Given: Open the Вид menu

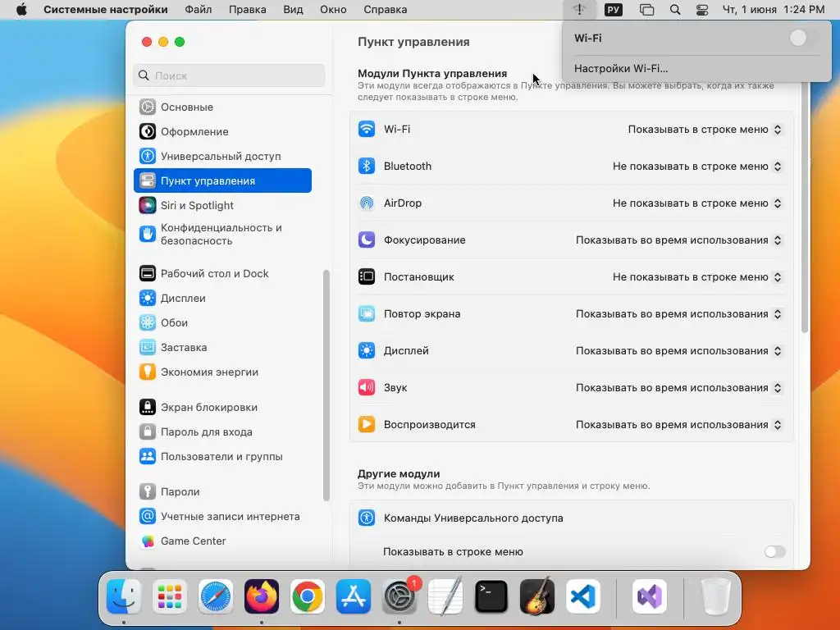Looking at the screenshot, I should [x=293, y=10].
